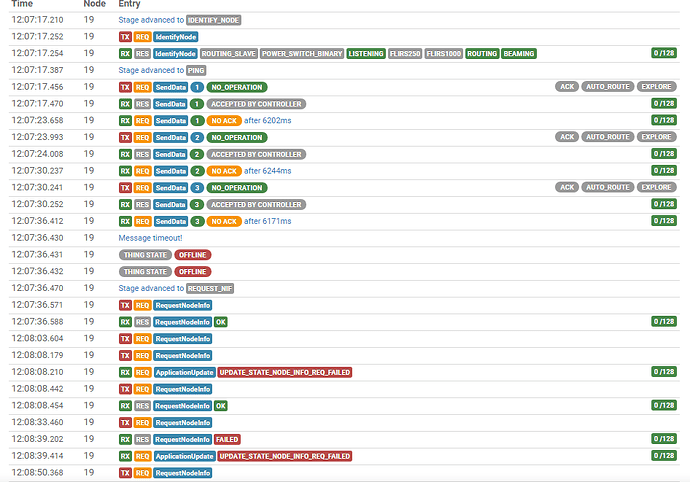Click 'after 6202ms' text
690x482 pixels.
click(x=268, y=121)
